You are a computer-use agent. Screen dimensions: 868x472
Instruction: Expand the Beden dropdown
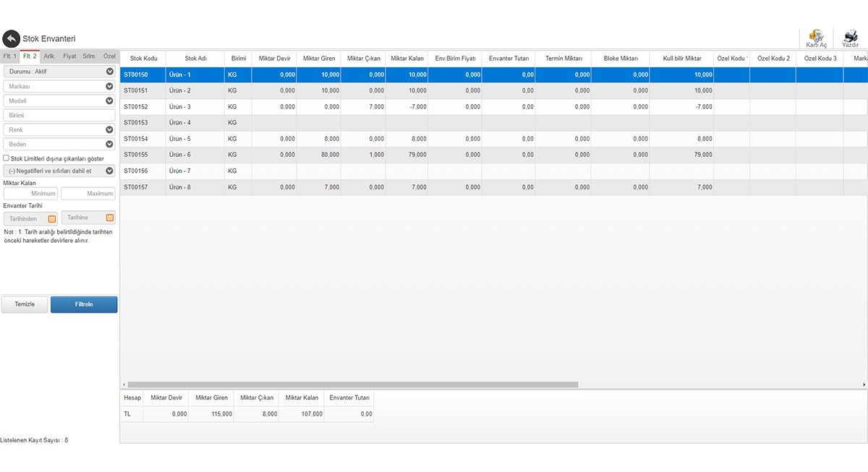(x=109, y=145)
